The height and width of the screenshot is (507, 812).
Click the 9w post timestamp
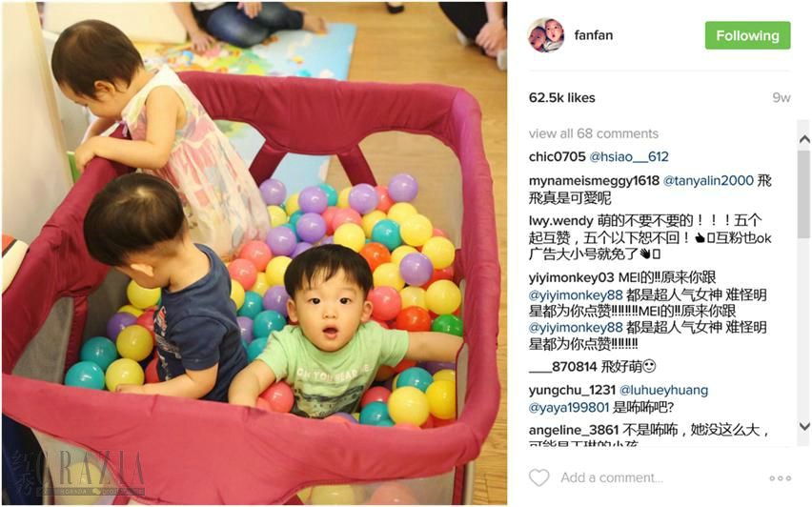(x=781, y=97)
